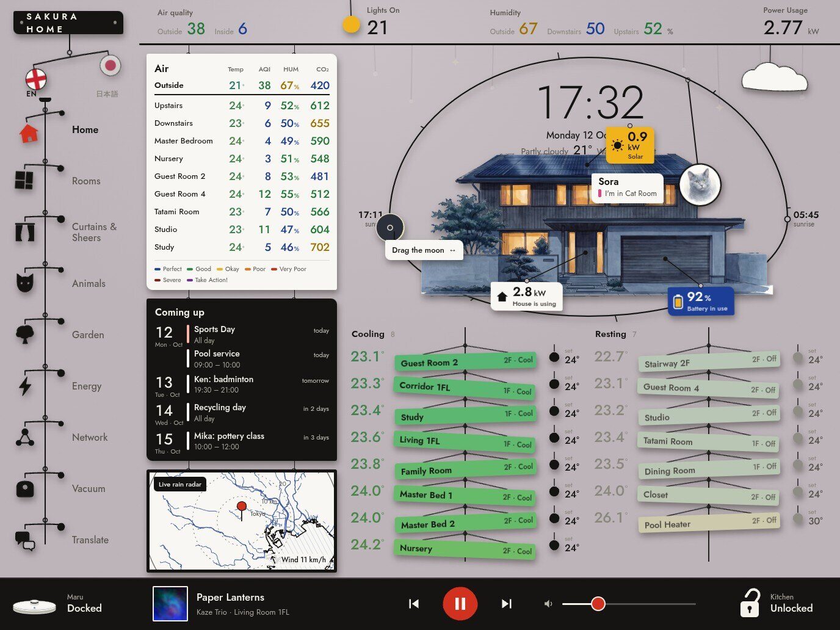Skip to the previous track
The width and height of the screenshot is (840, 630).
(x=414, y=604)
